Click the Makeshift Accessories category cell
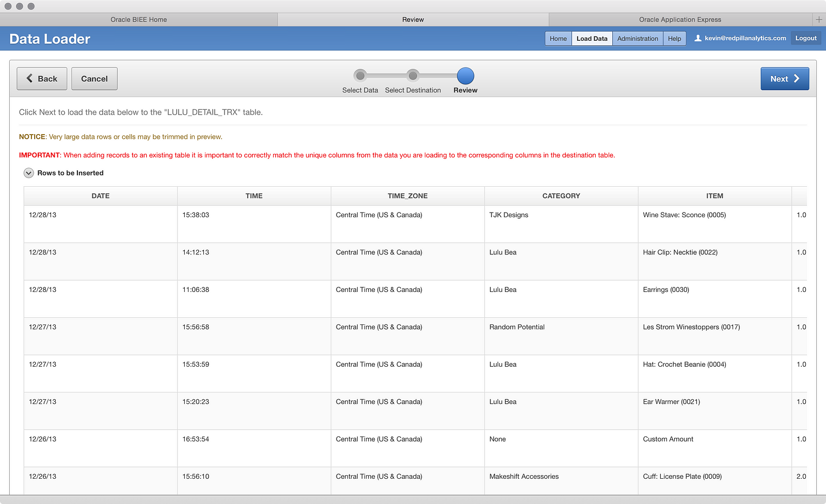 click(561, 481)
